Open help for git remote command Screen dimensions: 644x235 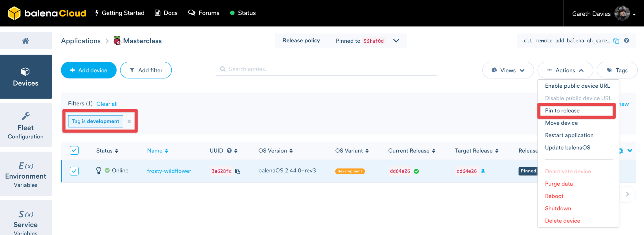626,40
